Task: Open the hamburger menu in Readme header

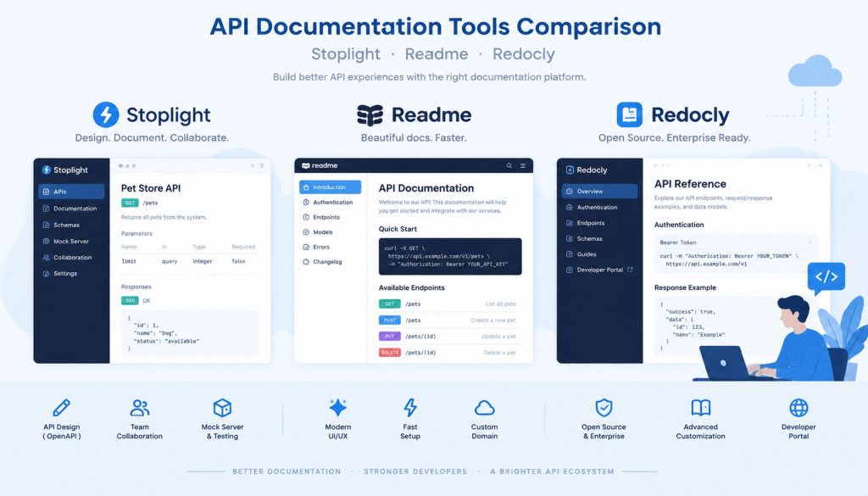Action: click(522, 165)
